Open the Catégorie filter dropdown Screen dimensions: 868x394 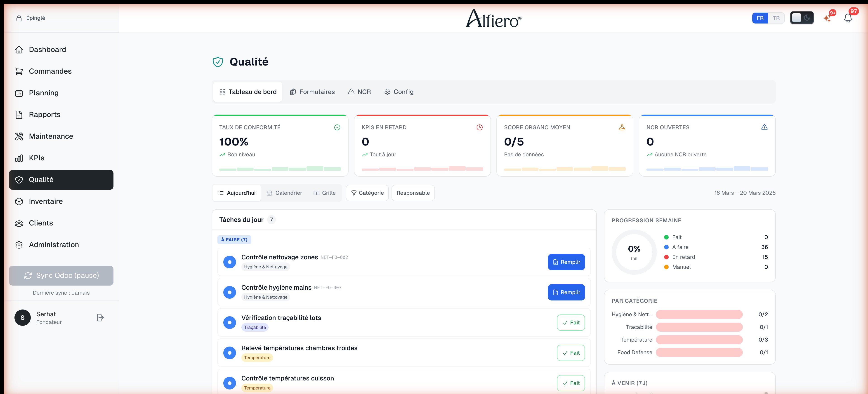click(x=367, y=193)
